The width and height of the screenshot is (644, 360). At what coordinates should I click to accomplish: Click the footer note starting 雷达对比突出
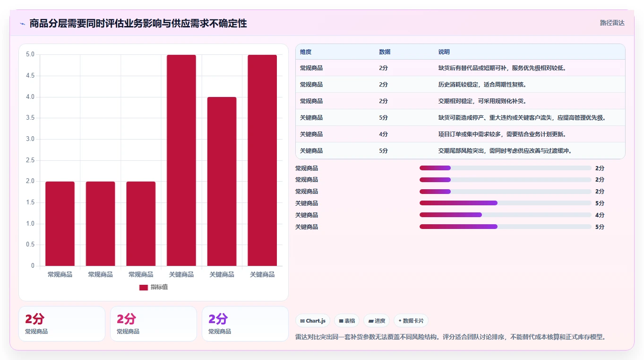coord(451,337)
